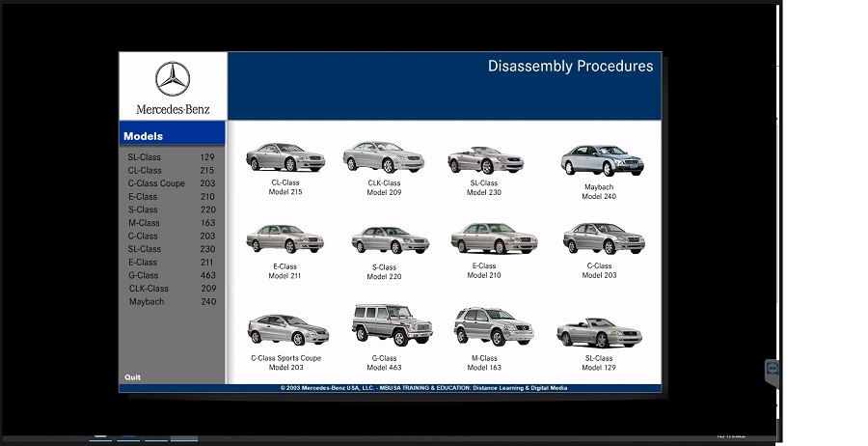The image size is (868, 446).
Task: Click the 'S-Class Model 220' caption
Action: point(384,272)
